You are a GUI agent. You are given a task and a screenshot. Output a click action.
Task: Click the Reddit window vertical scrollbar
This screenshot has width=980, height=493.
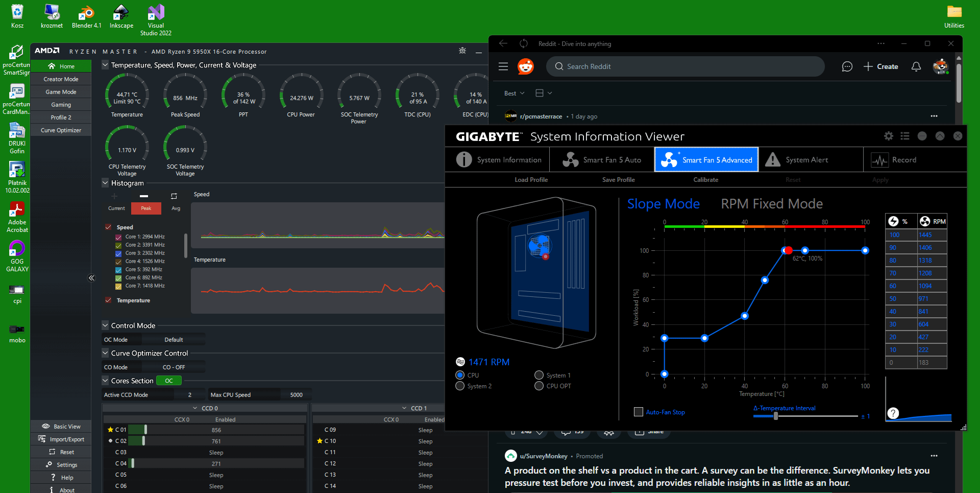coord(959,83)
